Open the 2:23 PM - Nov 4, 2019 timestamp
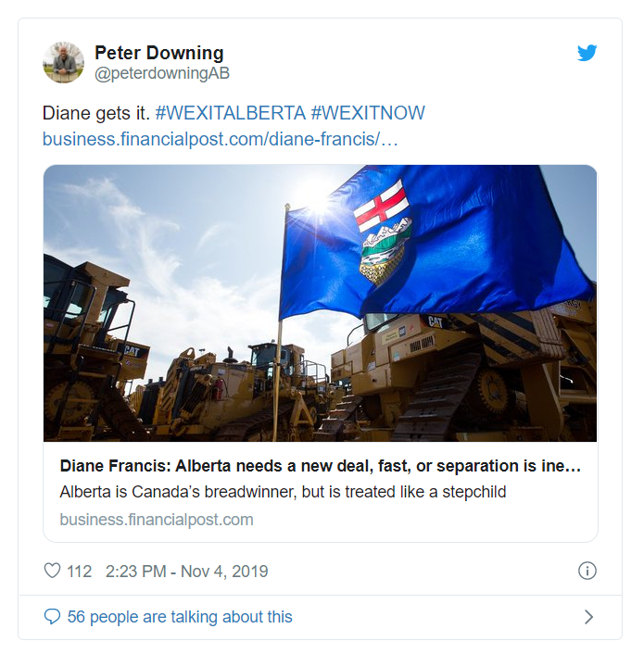Screen dimensions: 644x654 [x=186, y=572]
